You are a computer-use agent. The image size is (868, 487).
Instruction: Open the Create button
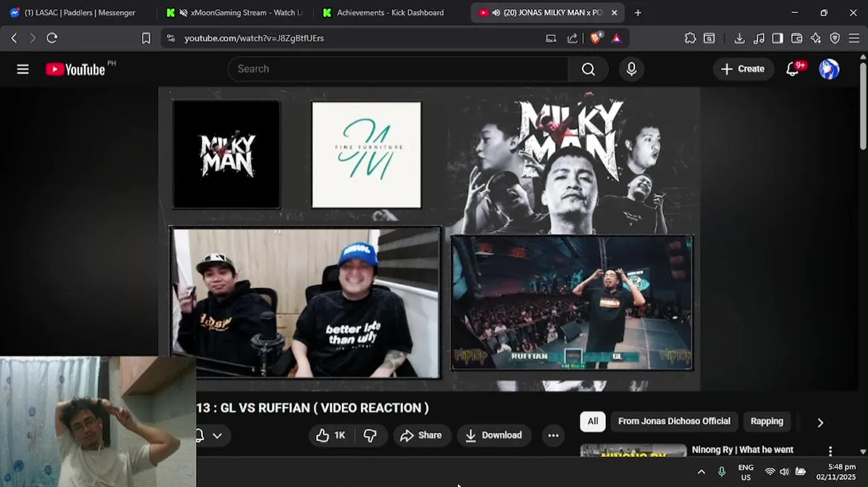click(743, 69)
